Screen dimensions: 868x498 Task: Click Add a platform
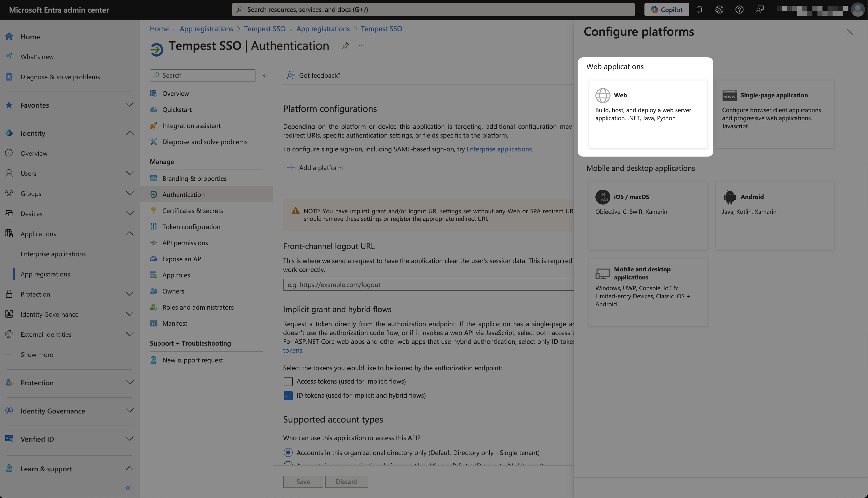click(315, 168)
